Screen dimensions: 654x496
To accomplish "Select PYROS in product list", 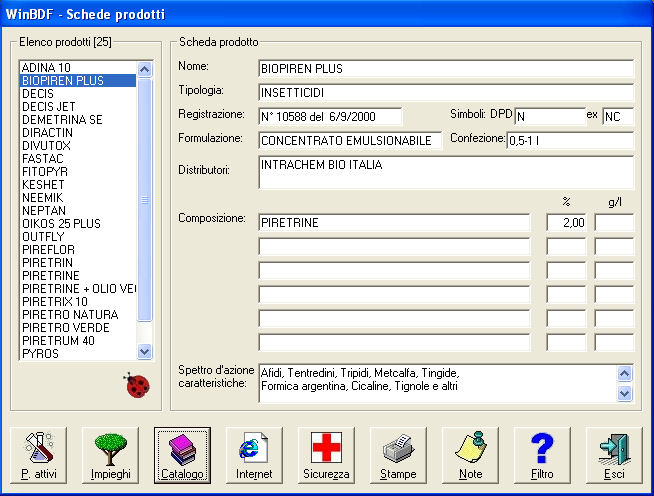I will pyautogui.click(x=78, y=353).
